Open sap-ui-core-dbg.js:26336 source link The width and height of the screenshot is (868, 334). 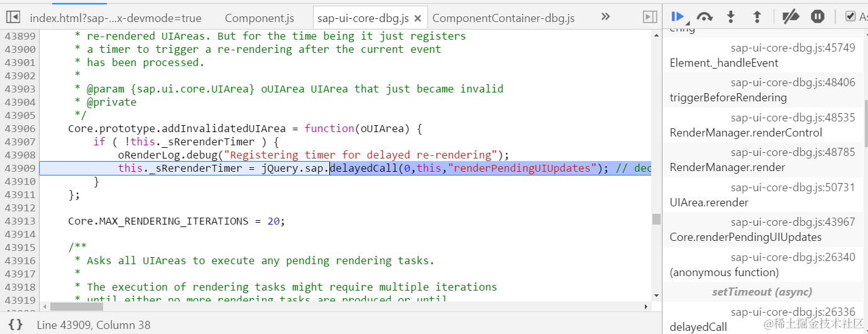pos(793,311)
